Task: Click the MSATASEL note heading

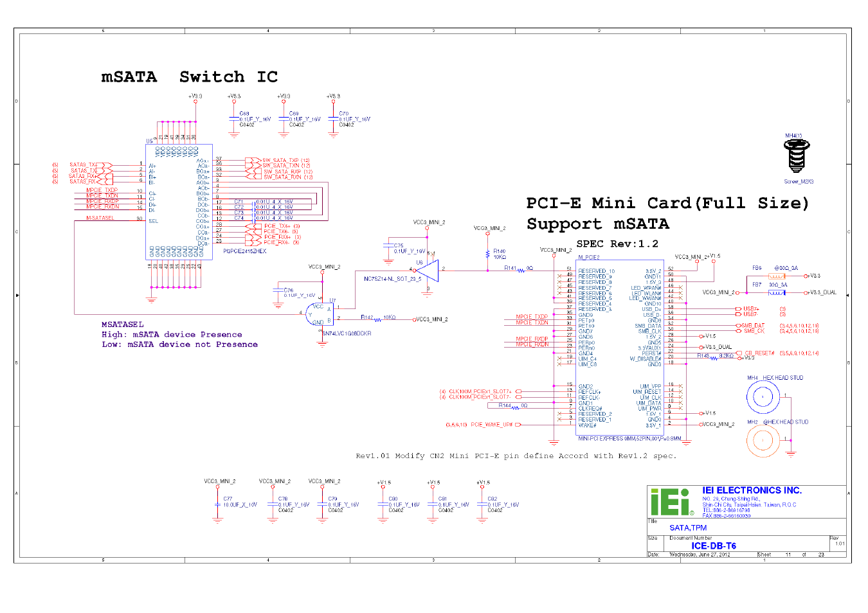Action: [123, 324]
